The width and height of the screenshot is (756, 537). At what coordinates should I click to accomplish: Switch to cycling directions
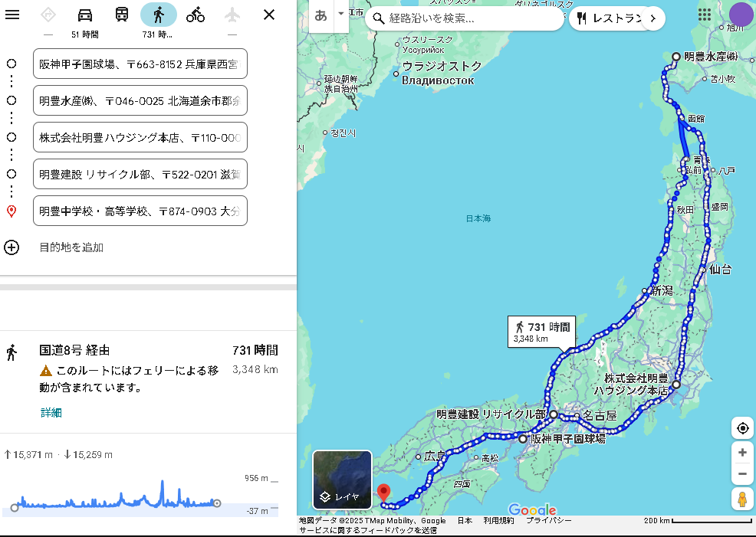[196, 15]
